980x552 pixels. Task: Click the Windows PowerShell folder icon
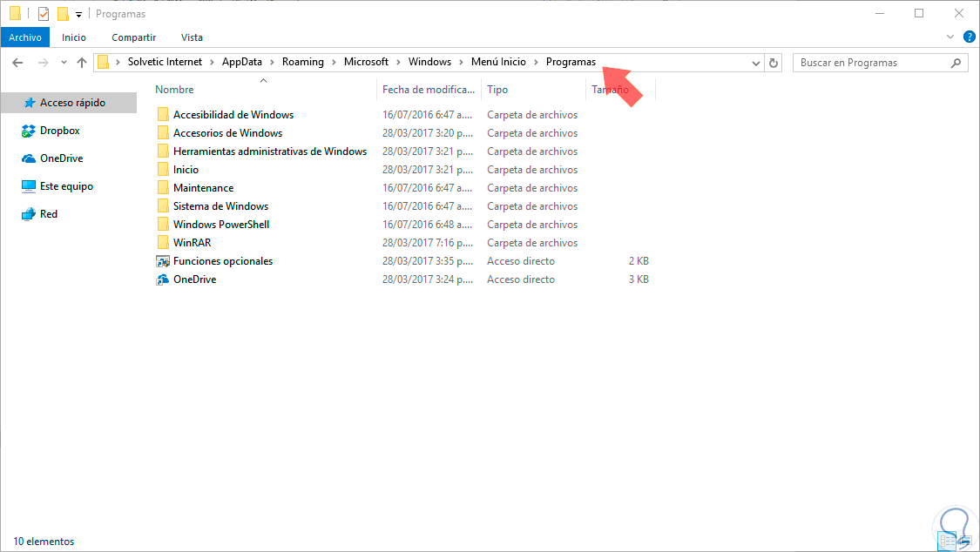(x=163, y=224)
